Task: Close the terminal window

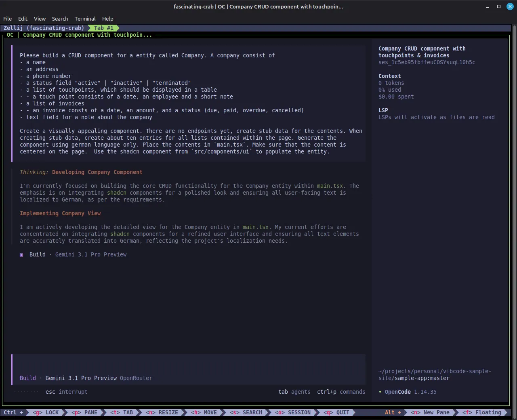Action: 510,6
